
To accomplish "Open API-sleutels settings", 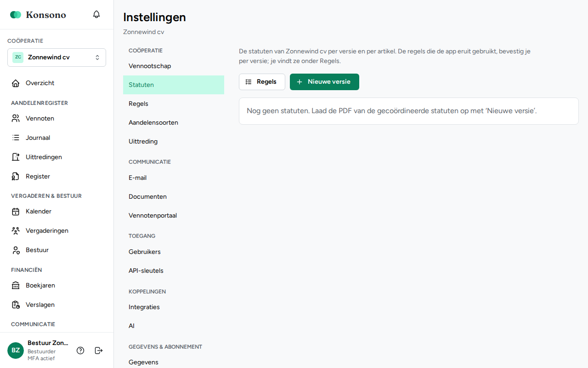I will point(174,271).
